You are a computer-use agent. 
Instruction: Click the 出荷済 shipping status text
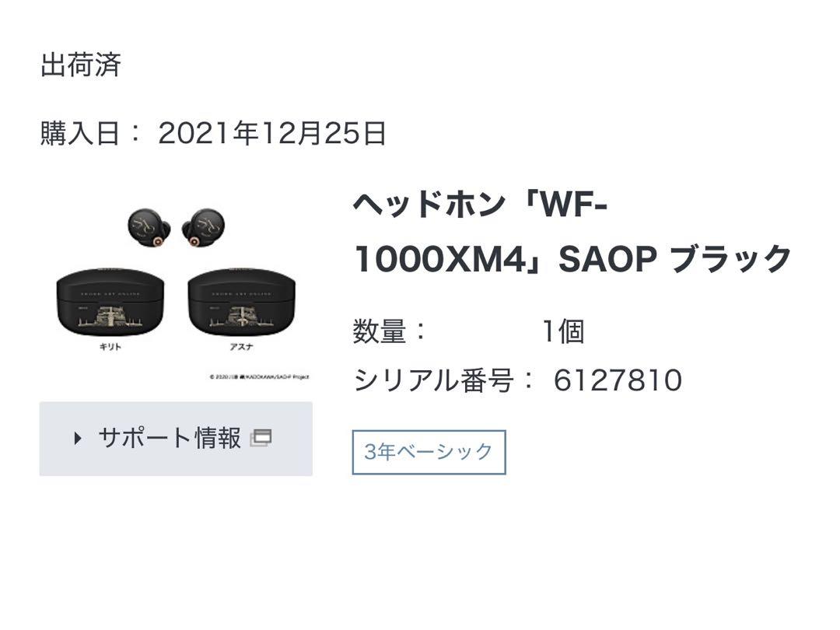81,65
